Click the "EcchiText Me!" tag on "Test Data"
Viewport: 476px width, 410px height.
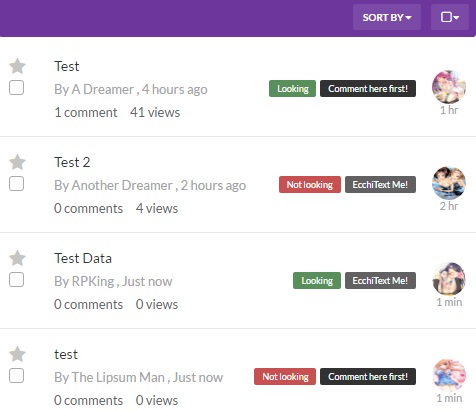coord(380,281)
